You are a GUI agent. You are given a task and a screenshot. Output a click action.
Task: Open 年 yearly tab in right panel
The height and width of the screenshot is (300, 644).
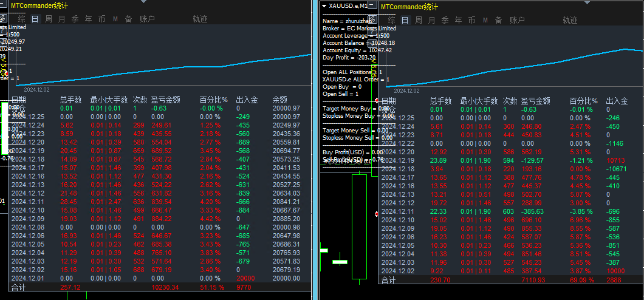click(458, 20)
